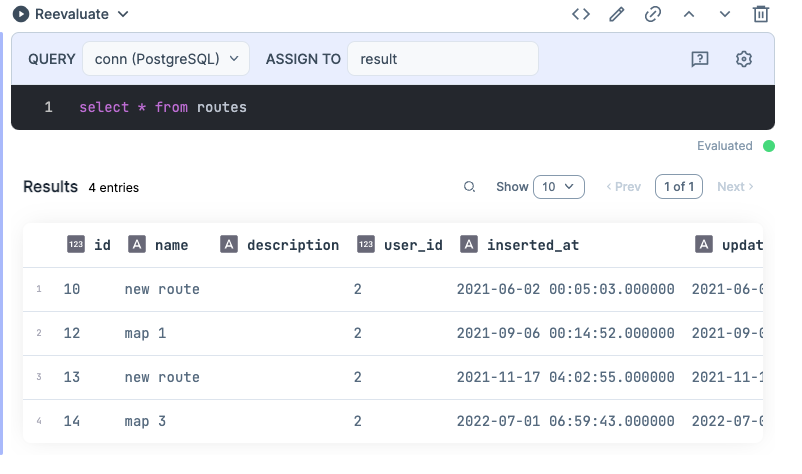Click the text type icon beside name
Image resolution: width=802 pixels, height=474 pixels.
(x=137, y=244)
